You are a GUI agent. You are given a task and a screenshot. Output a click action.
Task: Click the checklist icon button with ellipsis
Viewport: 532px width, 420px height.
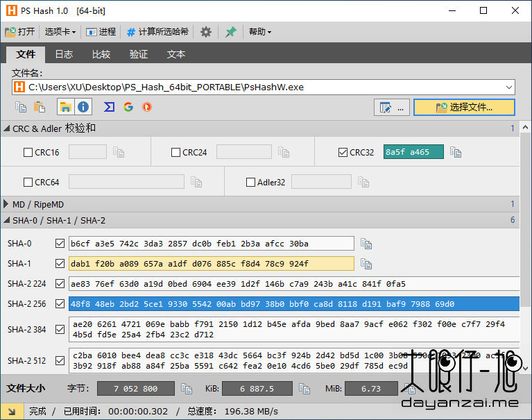point(392,108)
